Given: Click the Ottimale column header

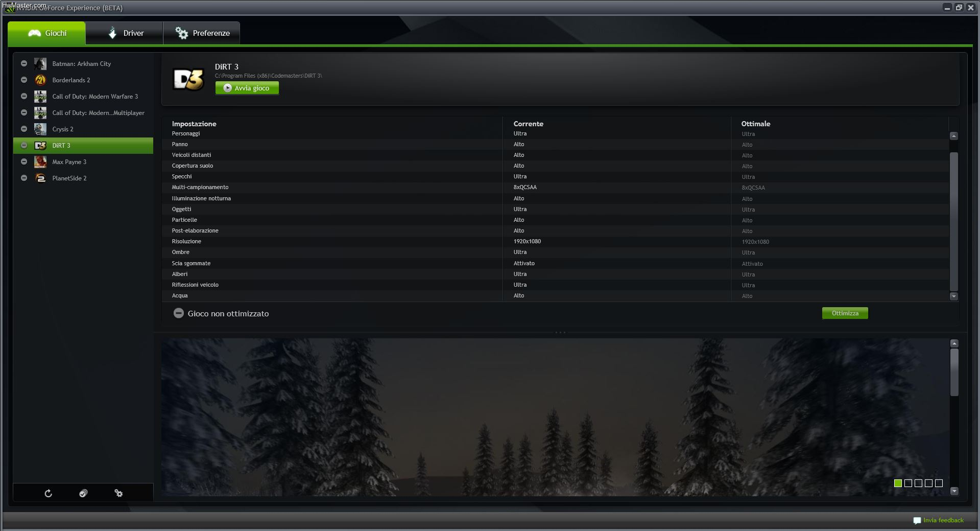Looking at the screenshot, I should 756,124.
